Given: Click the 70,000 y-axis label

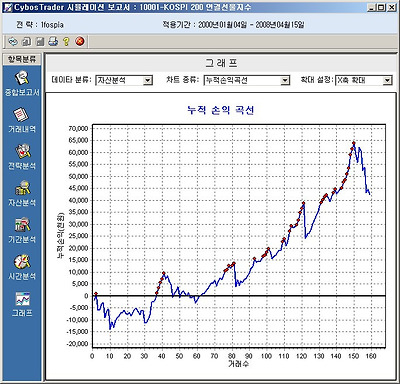Looking at the screenshot, I should [79, 129].
